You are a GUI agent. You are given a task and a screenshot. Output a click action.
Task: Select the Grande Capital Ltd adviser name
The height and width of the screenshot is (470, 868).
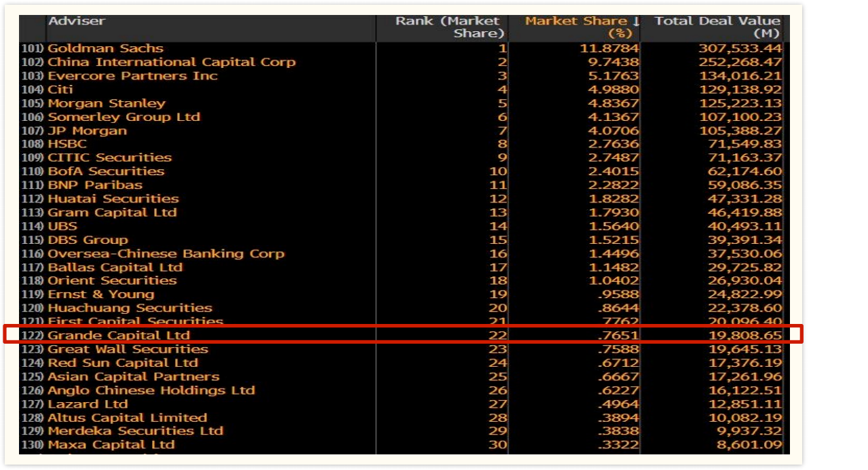coord(119,336)
